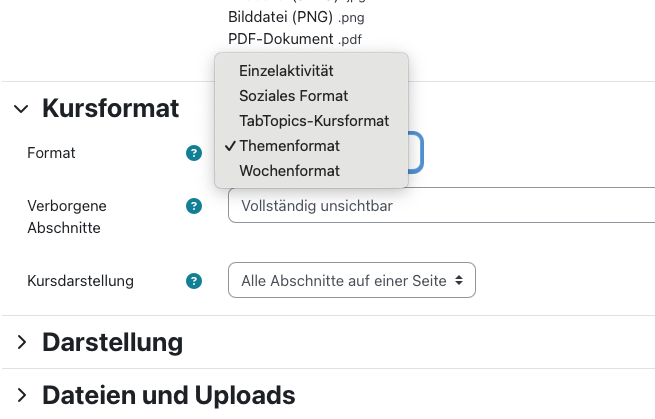Click the Dateien und Uploads heading
This screenshot has height=419, width=655.
[168, 395]
